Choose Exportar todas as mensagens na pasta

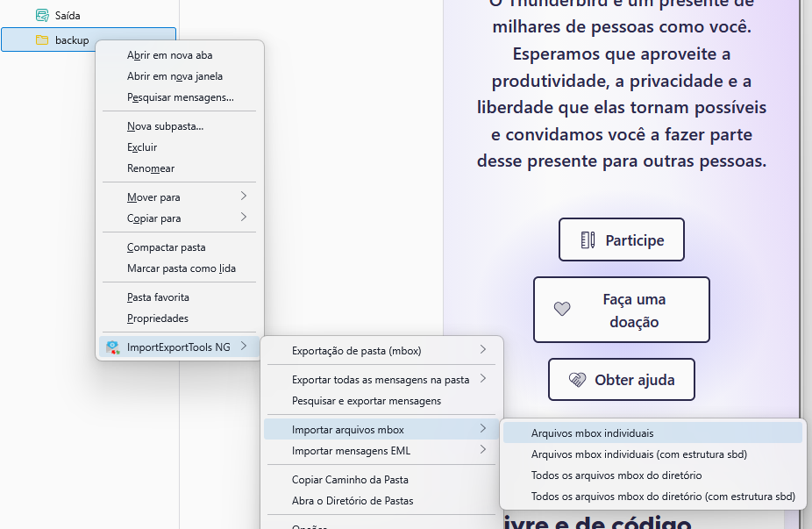[x=381, y=380]
